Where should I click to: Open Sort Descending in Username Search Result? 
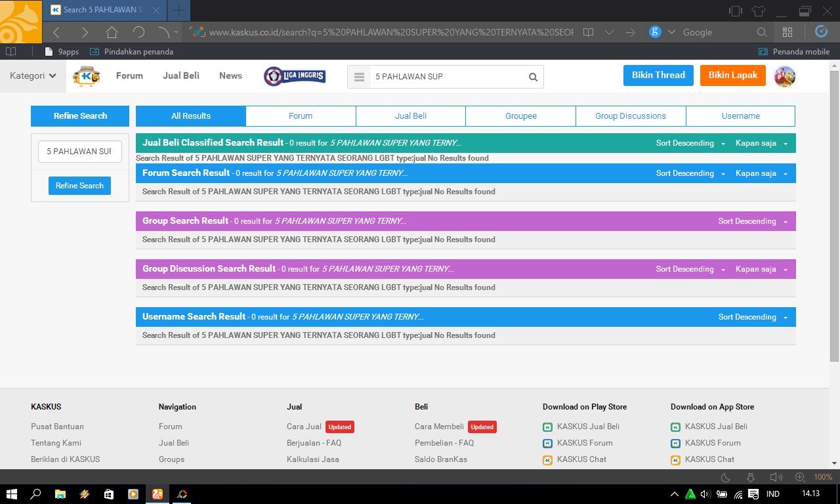pyautogui.click(x=753, y=317)
